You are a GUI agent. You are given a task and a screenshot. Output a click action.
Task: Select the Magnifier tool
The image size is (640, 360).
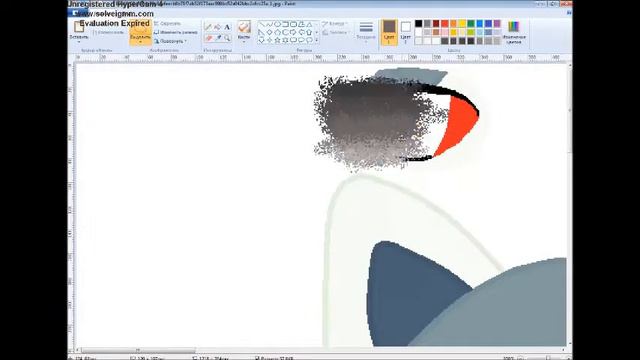227,38
